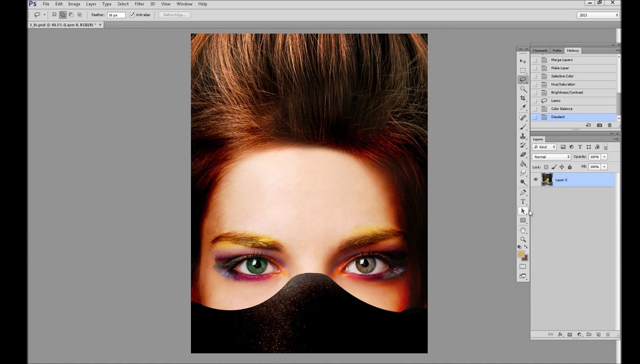The height and width of the screenshot is (364, 640).
Task: Create new snapshot using the camera icon
Action: coord(599,125)
